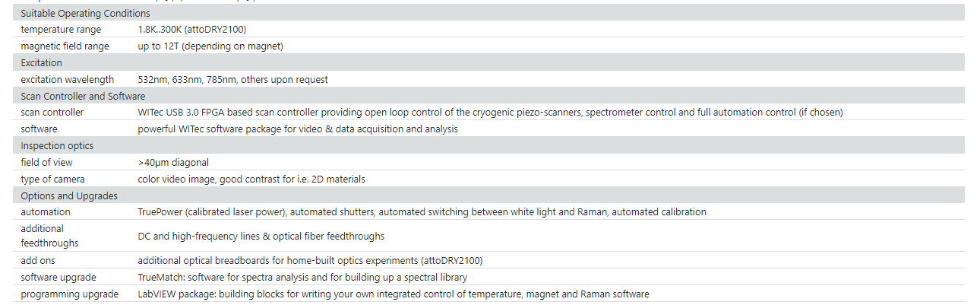Viewport: 980px width, 305px height.
Task: Select the excitation wavelength values text
Action: click(x=233, y=80)
